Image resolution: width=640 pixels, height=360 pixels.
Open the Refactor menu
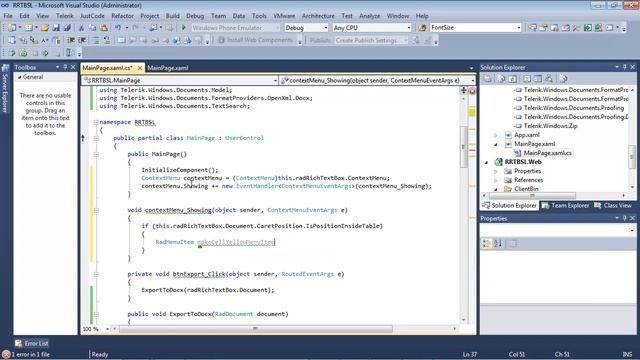[122, 16]
